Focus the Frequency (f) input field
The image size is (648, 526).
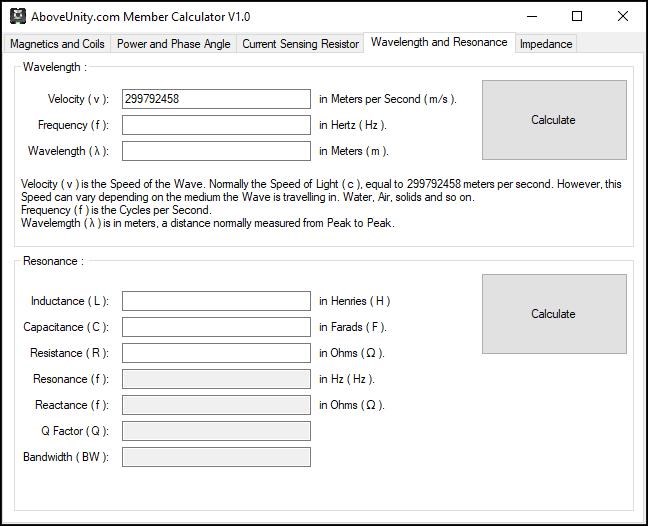216,125
